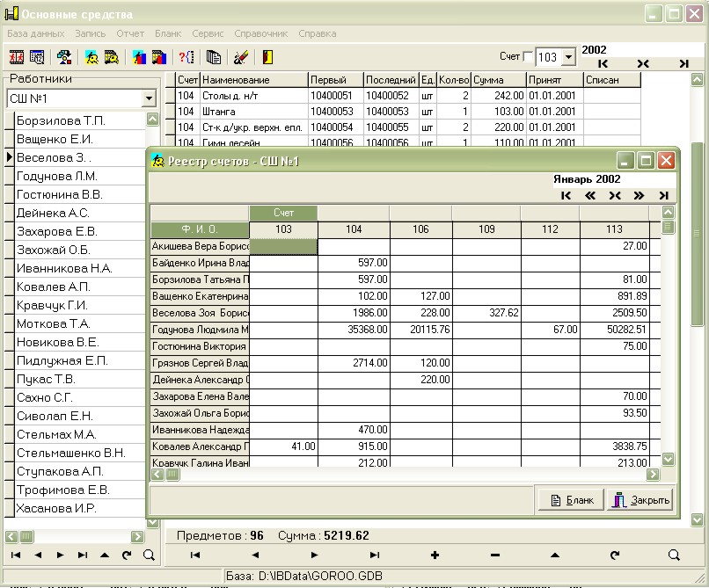
Task: Click refresh icon in workers navigator
Action: (x=127, y=555)
